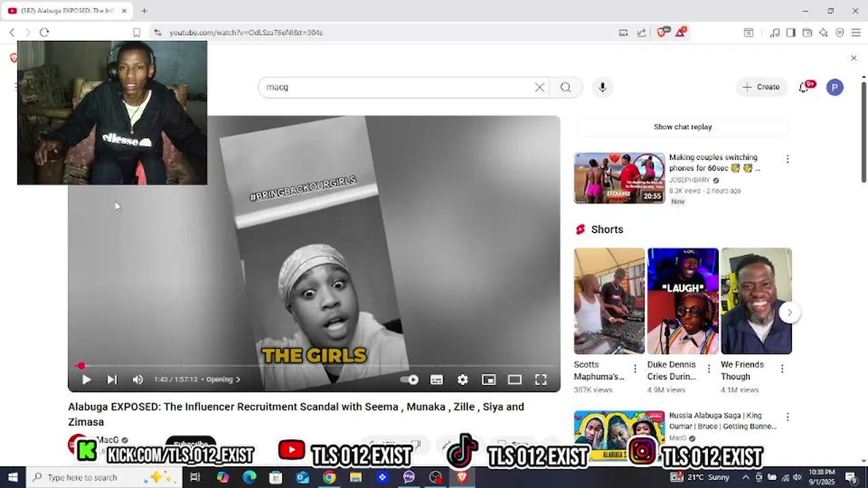Open Brave Leo AI icon
The height and width of the screenshot is (488, 868).
pos(823,33)
